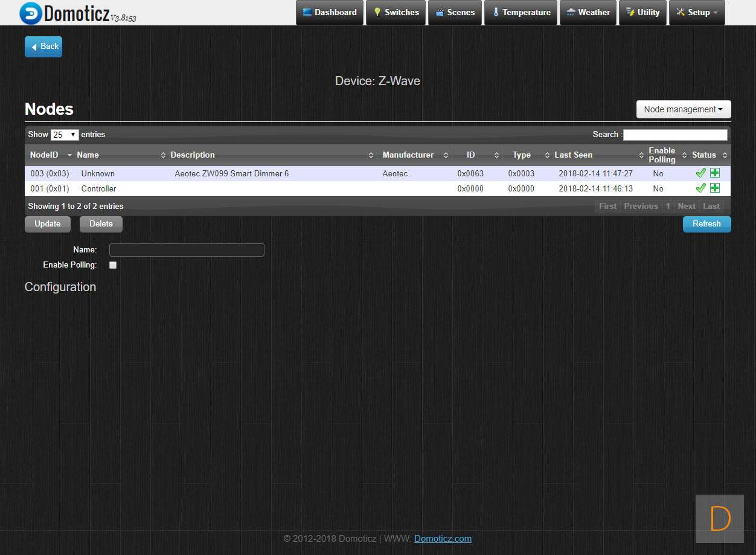Image resolution: width=756 pixels, height=555 pixels.
Task: Open the Domoticz.com footer link
Action: (443, 539)
